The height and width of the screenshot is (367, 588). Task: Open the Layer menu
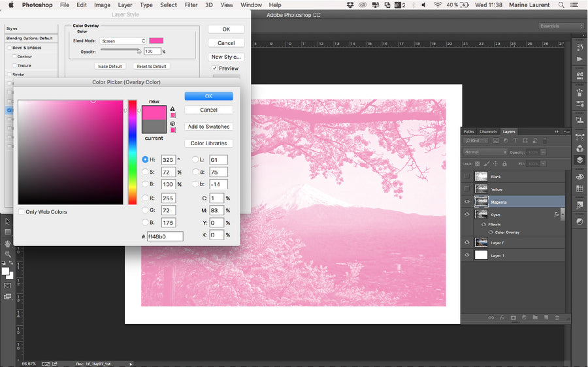[x=125, y=5]
